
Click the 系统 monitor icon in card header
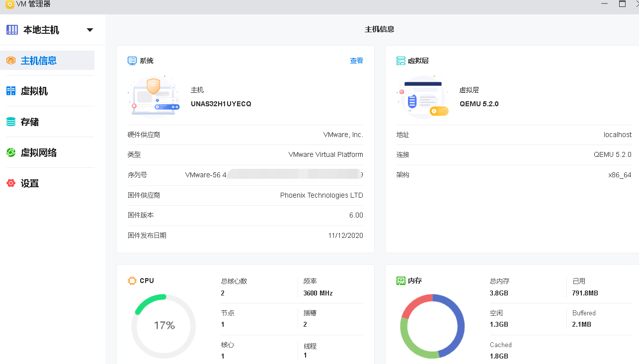tap(132, 61)
